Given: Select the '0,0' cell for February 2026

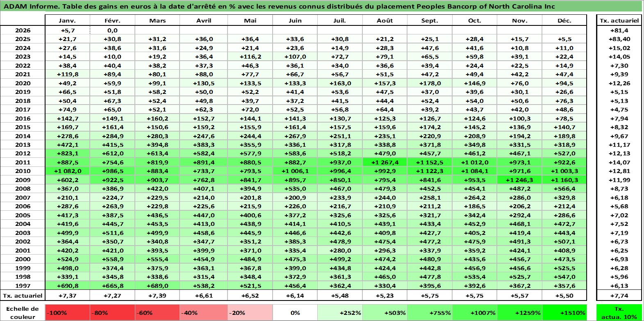Looking at the screenshot, I should (112, 30).
